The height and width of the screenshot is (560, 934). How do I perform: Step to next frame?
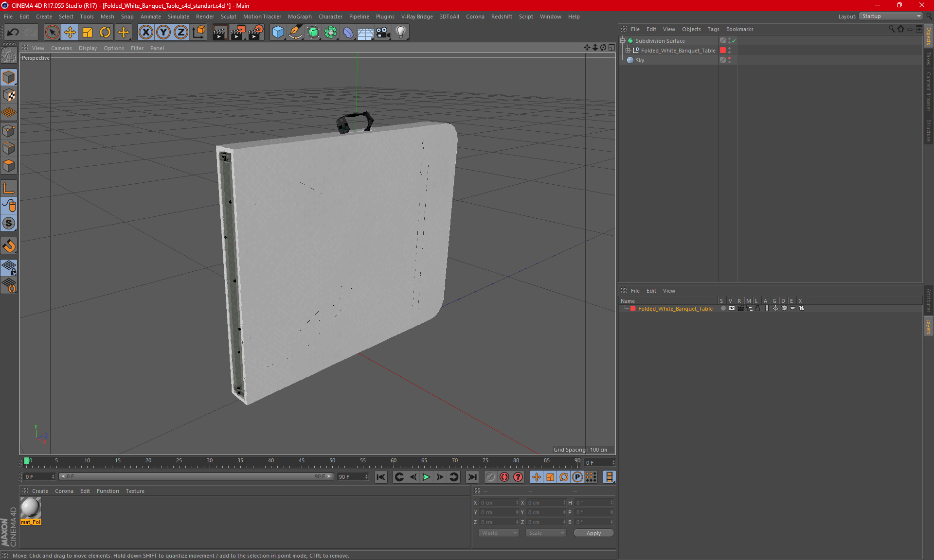(x=440, y=477)
